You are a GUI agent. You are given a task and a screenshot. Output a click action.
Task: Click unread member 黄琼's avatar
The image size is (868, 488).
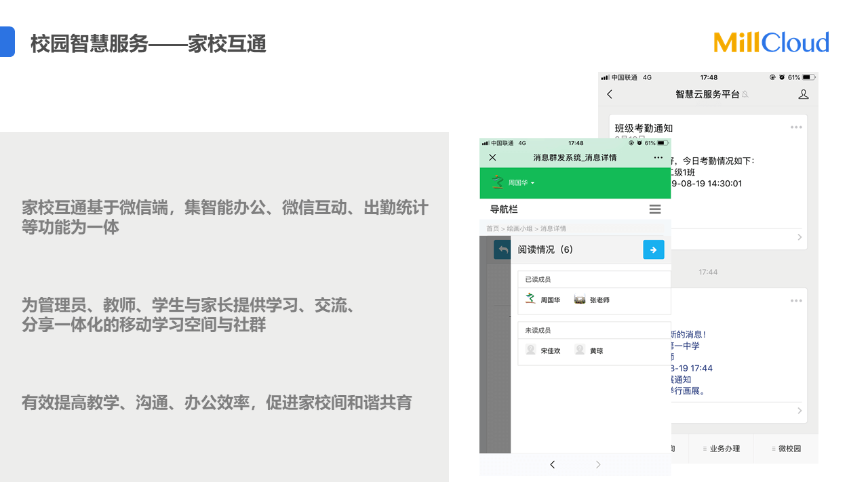tap(580, 350)
